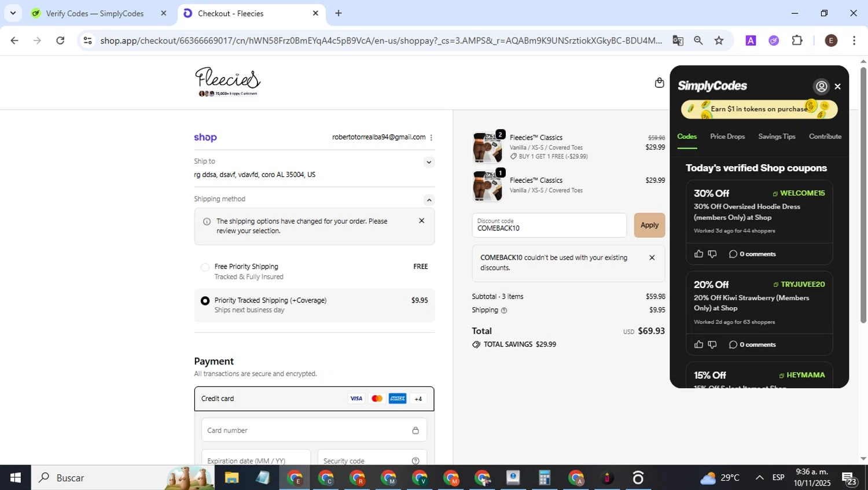Reload the checkout page
The width and height of the screenshot is (868, 490).
pyautogui.click(x=60, y=40)
